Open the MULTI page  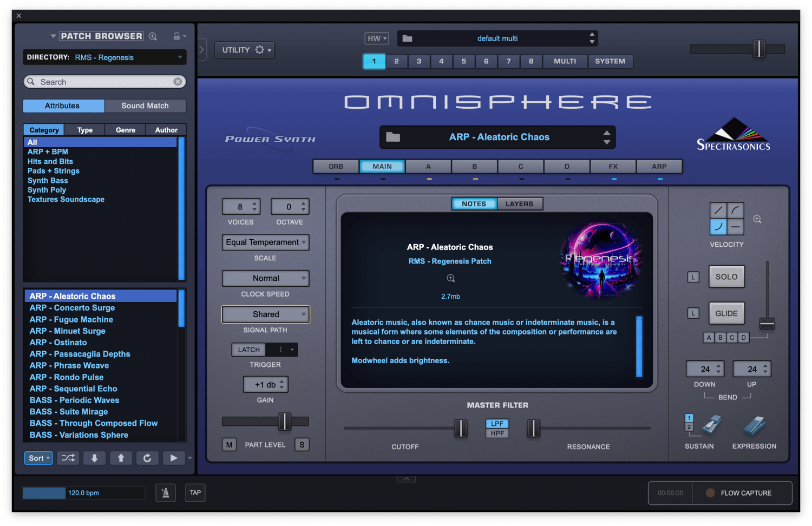tap(565, 61)
